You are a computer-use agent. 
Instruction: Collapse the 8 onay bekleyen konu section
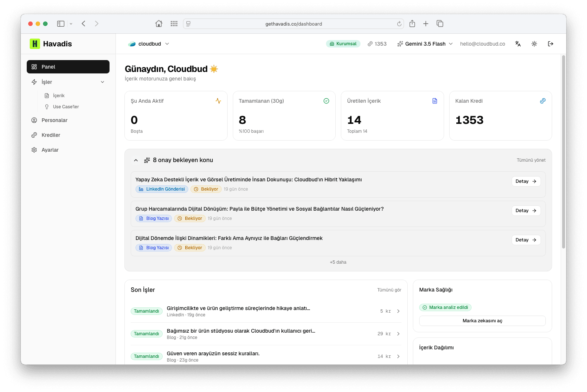(136, 160)
